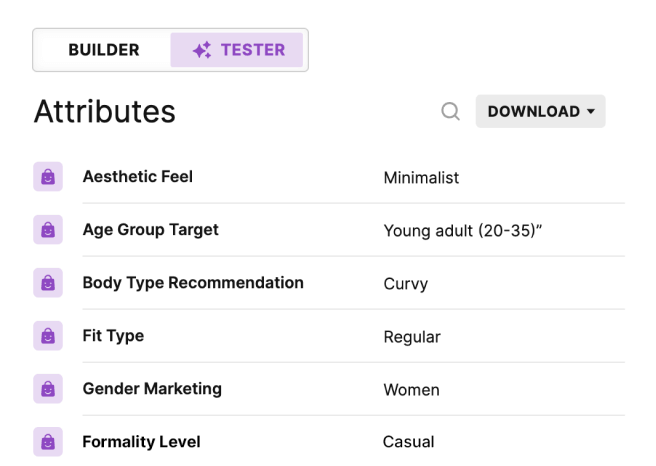This screenshot has width=656, height=466.
Task: Click the bag icon beside Body Type Recommendation
Action: coord(48,283)
